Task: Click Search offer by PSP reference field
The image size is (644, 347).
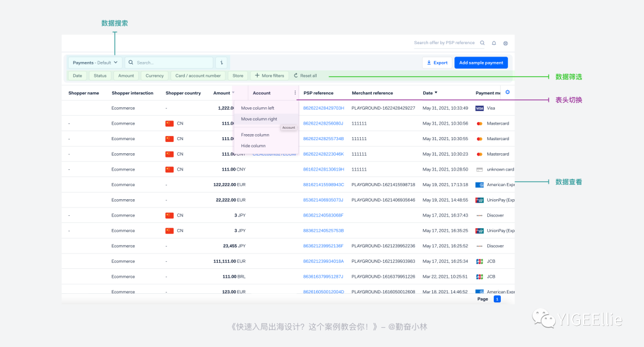Action: click(x=444, y=43)
